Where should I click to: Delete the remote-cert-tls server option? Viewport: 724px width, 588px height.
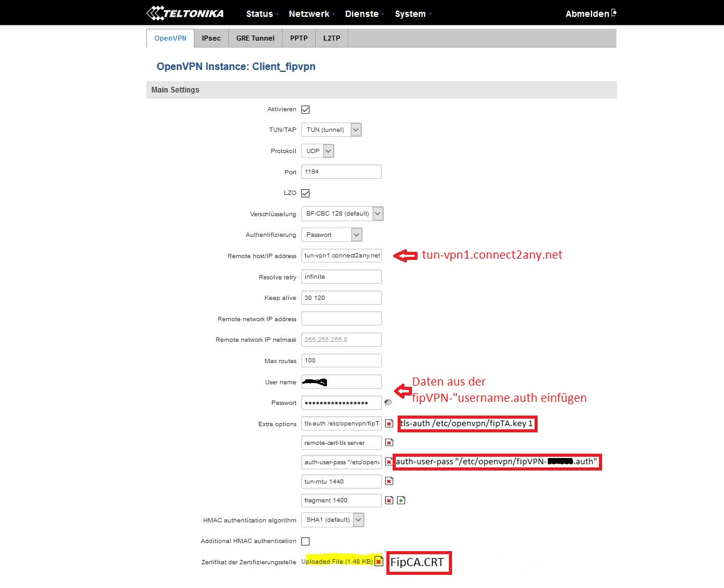click(x=389, y=443)
